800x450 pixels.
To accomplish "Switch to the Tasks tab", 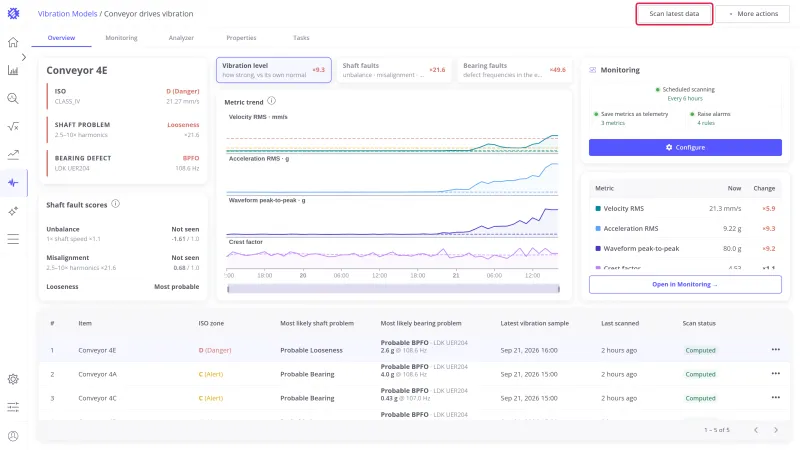I will (301, 38).
